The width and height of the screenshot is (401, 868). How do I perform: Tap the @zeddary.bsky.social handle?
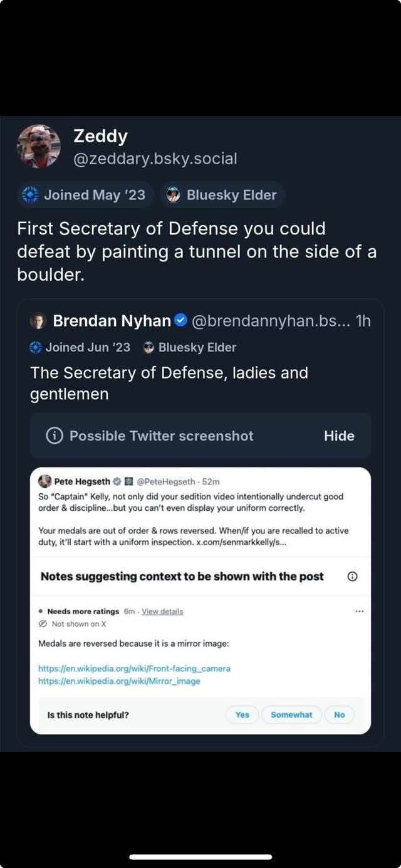(x=155, y=159)
